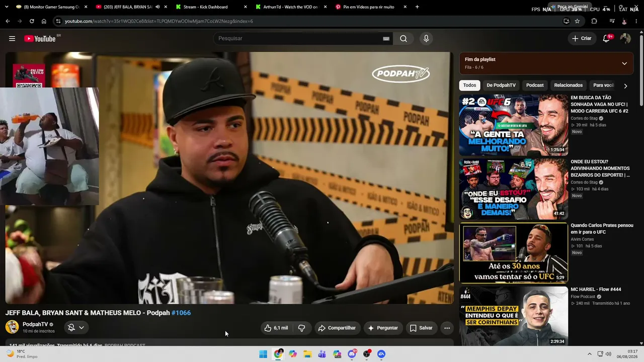This screenshot has width=644, height=362.
Task: Select the Todos filter chip
Action: click(x=469, y=85)
